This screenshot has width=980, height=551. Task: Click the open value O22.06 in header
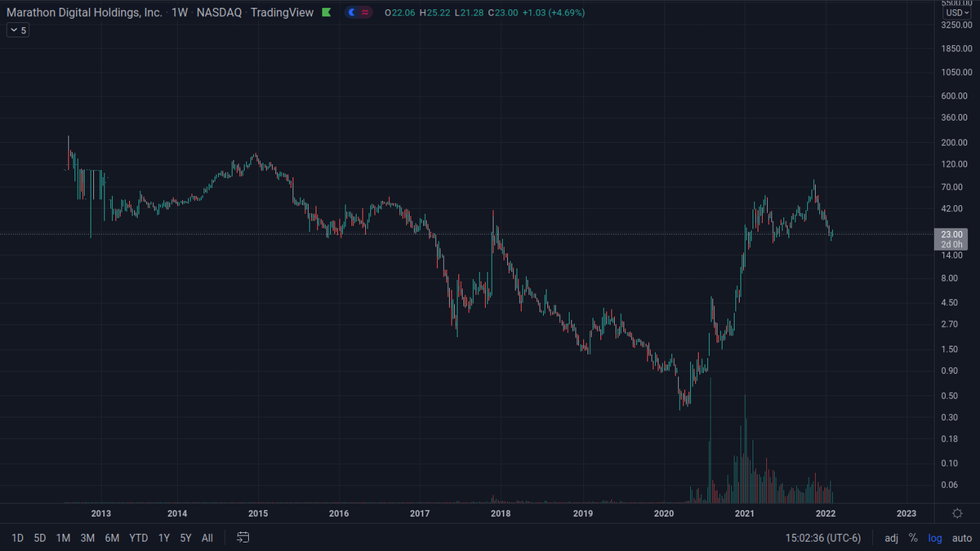[x=399, y=13]
